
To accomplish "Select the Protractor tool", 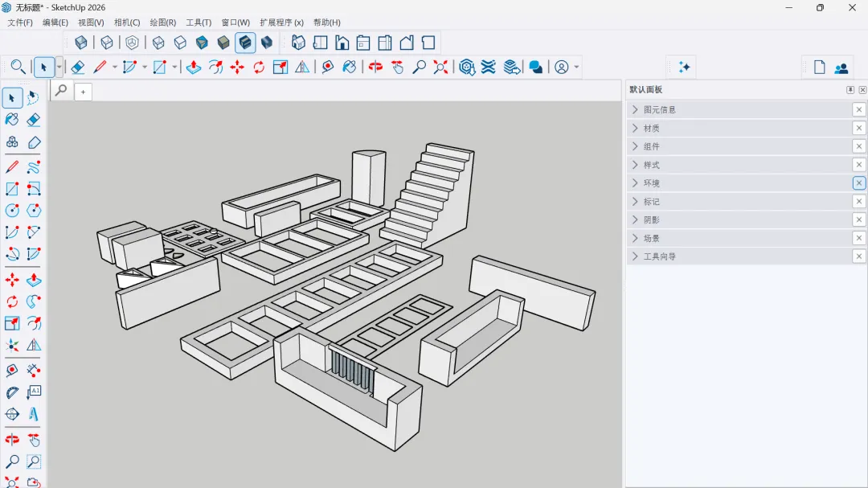I will point(11,392).
